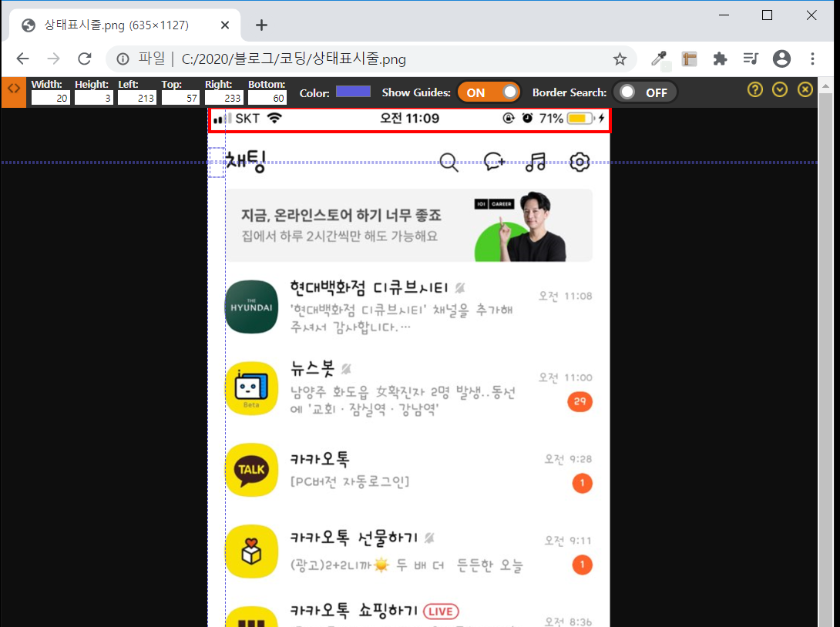840x627 pixels.
Task: Click the page vertical scrollbar
Action: click(825, 359)
